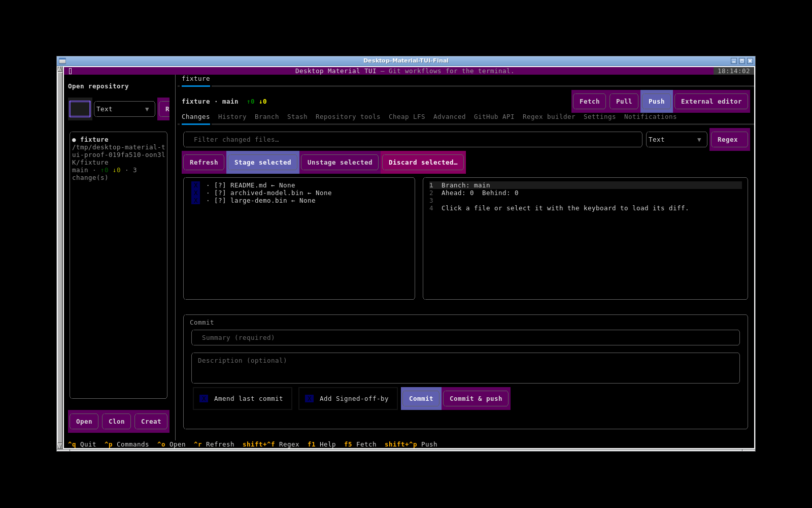Click 'Ahead: 0 Behind: 0' diff line
This screenshot has height=508, width=812.
[480, 193]
